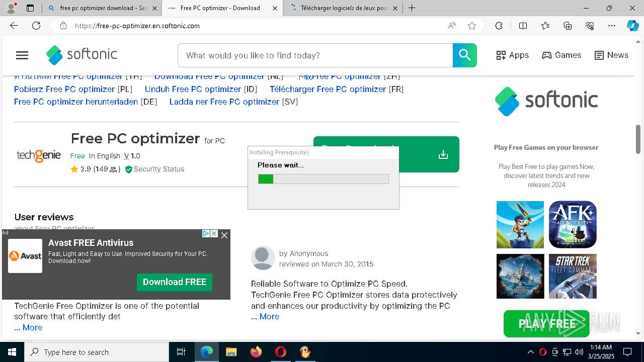Open Browser essentials icon
644x362 pixels.
[590, 26]
